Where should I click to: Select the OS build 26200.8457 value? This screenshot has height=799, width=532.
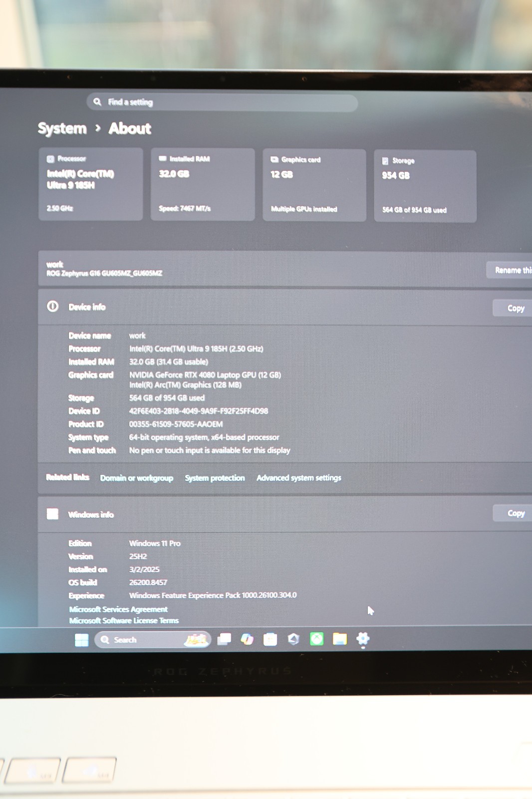tap(148, 582)
